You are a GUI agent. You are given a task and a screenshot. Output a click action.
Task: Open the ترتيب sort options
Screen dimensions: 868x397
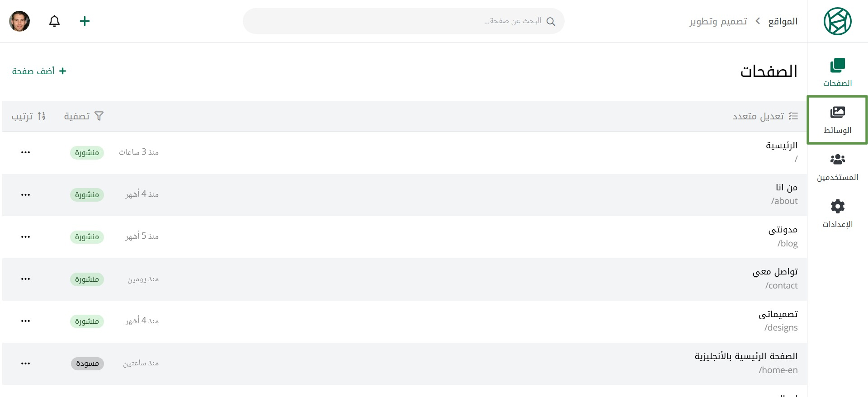28,116
